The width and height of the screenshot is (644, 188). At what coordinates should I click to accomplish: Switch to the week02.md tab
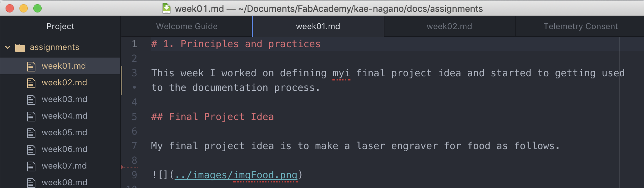(x=449, y=26)
